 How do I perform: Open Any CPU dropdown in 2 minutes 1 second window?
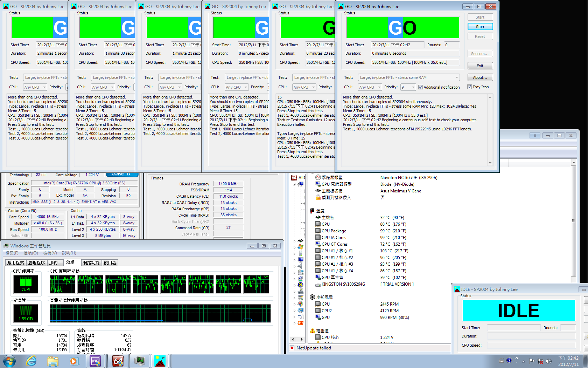point(35,87)
